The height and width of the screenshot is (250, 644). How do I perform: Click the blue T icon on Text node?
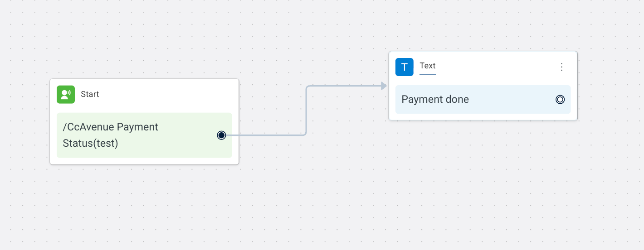[405, 67]
